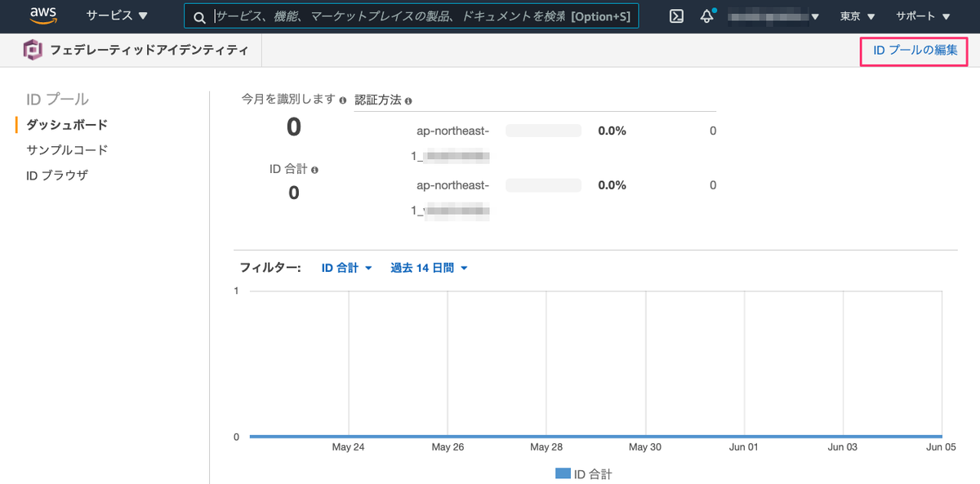Open the サポート menu

[x=920, y=16]
